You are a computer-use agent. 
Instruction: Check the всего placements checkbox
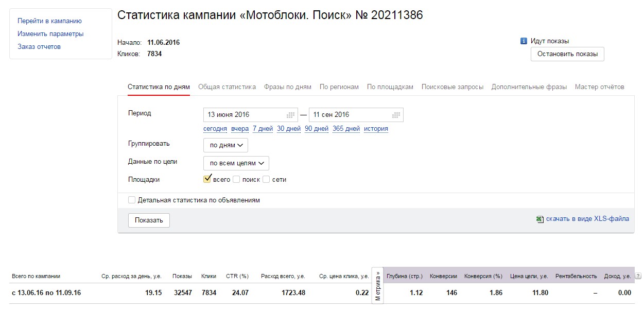(x=207, y=179)
